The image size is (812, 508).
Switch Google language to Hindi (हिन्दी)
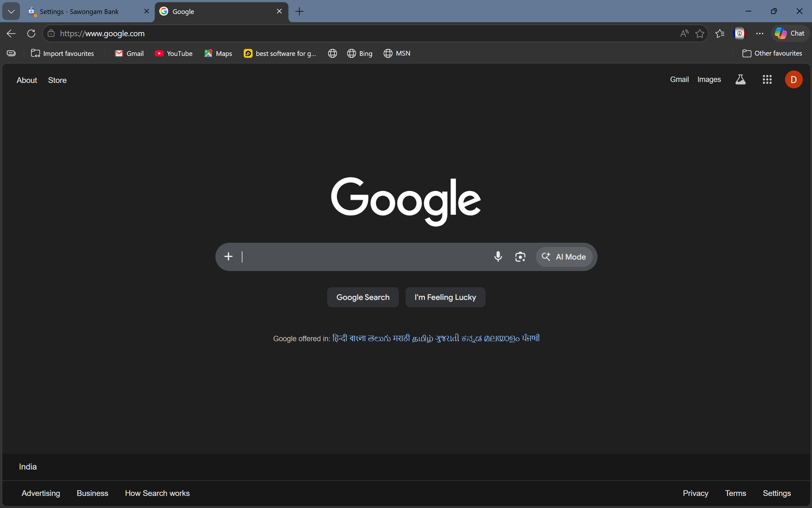340,338
